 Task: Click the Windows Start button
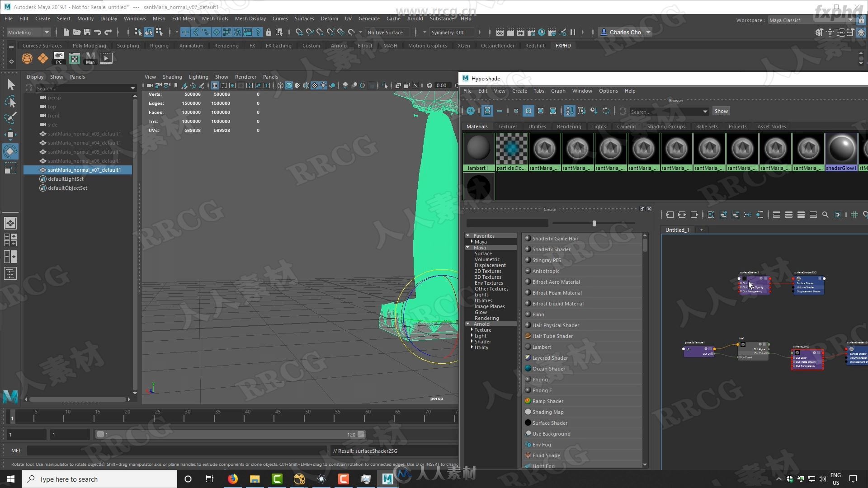(11, 479)
